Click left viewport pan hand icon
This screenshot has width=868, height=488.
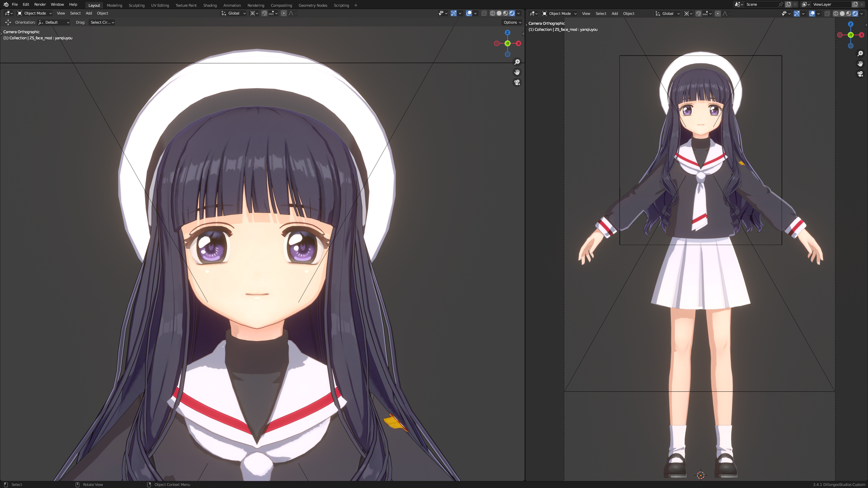[x=517, y=72]
